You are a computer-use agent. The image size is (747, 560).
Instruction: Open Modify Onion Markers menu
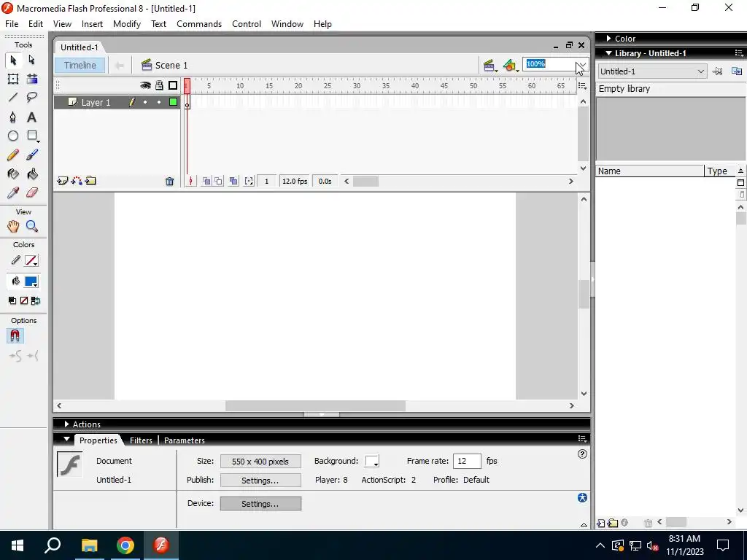click(249, 181)
